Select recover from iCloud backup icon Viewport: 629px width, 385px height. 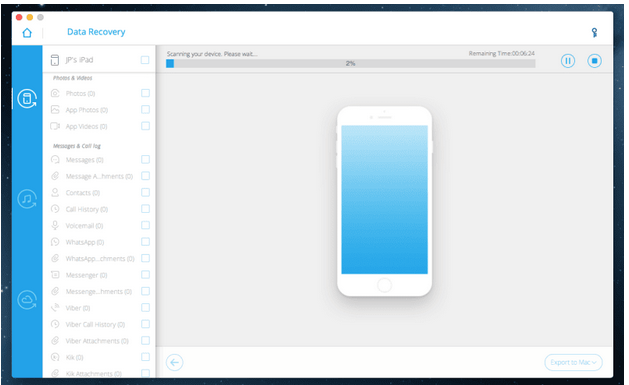pos(27,300)
